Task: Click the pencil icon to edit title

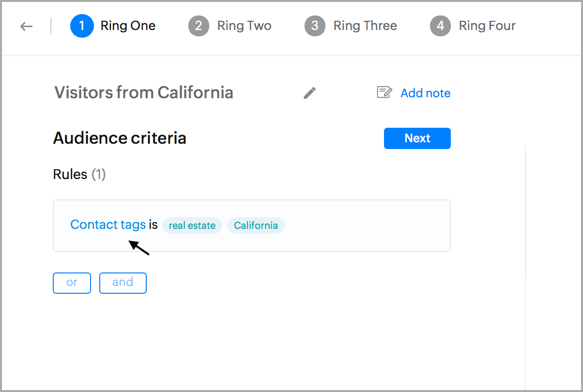Action: (x=310, y=92)
